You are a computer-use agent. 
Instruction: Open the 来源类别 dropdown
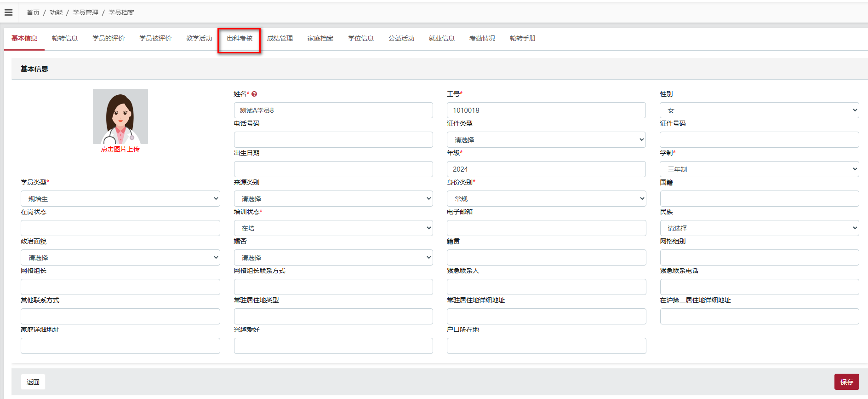333,199
